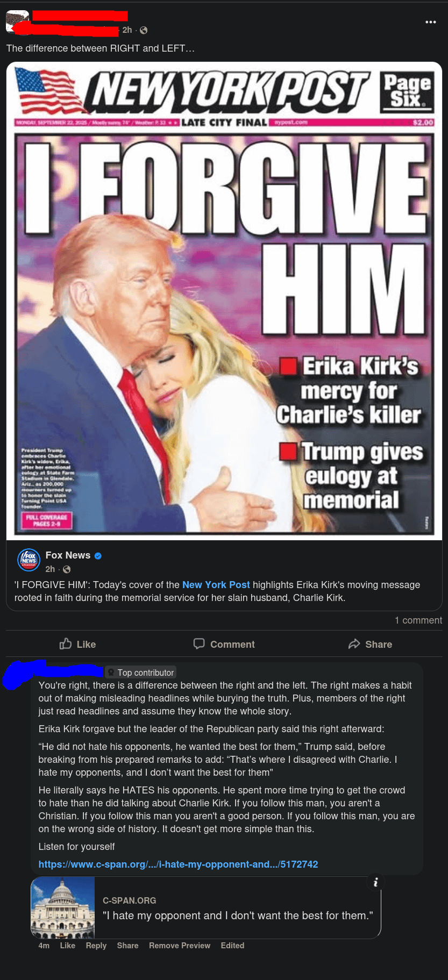The width and height of the screenshot is (448, 980).
Task: Open the poster's profile picture
Action: coord(17,22)
